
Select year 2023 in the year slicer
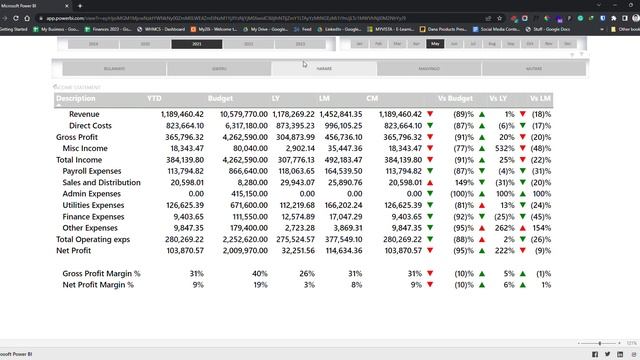(300, 44)
